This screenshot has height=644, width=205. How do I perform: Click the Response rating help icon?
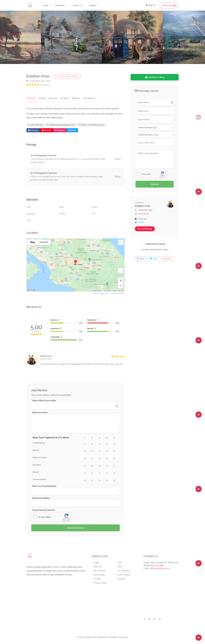click(98, 320)
